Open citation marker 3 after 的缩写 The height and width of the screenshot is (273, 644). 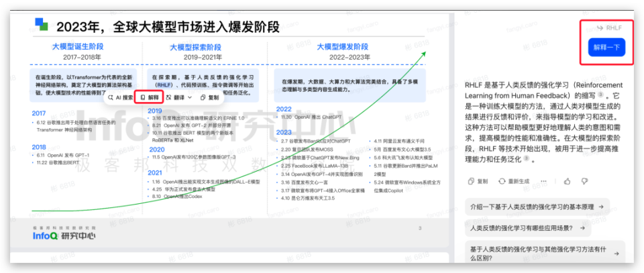coord(600,95)
